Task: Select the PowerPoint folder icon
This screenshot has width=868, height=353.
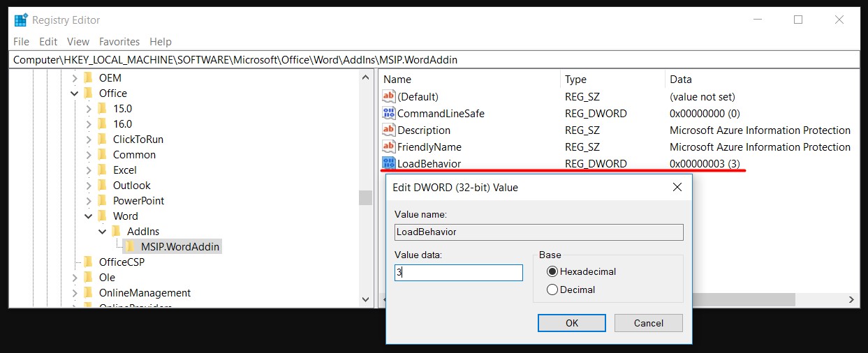Action: [x=102, y=201]
